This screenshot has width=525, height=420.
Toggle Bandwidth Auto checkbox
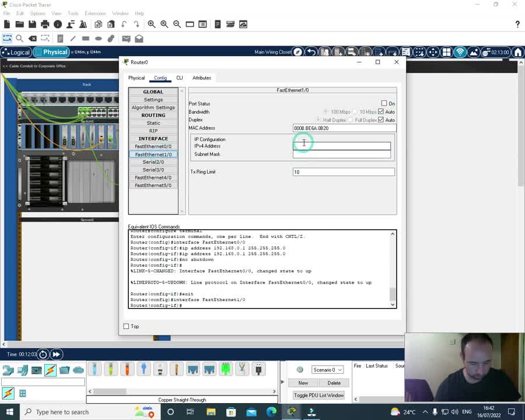click(381, 111)
